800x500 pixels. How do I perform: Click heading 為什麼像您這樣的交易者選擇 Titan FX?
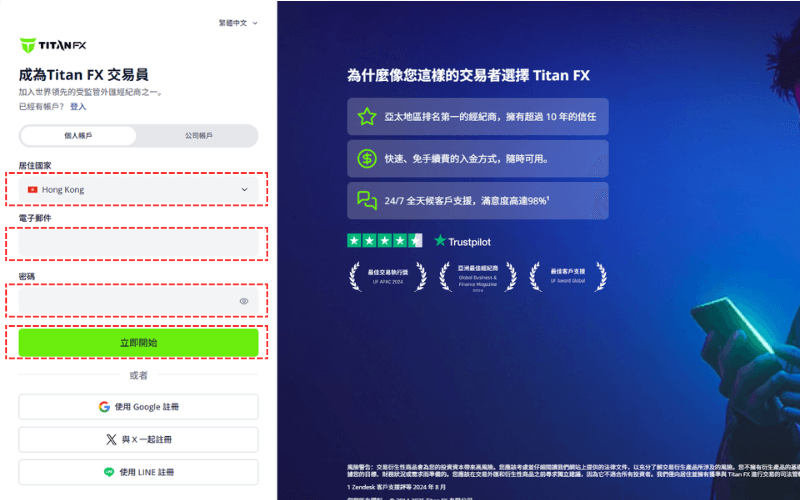468,76
